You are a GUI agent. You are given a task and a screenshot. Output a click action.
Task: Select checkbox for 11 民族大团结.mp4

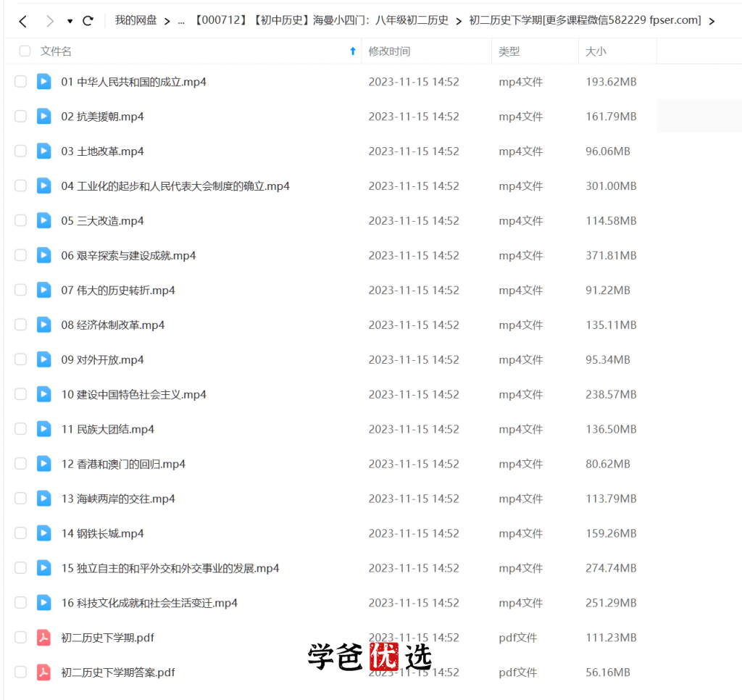(20, 429)
